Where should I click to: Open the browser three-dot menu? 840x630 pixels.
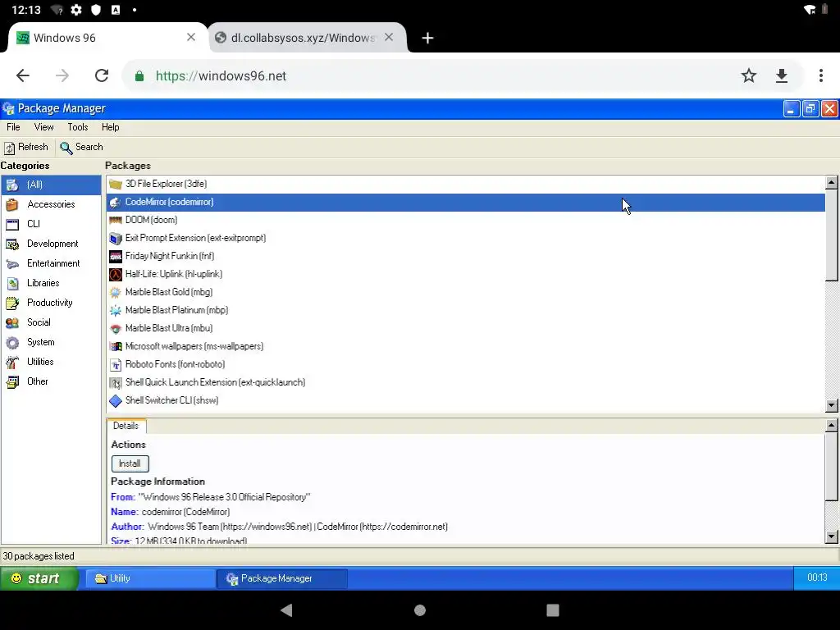pyautogui.click(x=820, y=76)
